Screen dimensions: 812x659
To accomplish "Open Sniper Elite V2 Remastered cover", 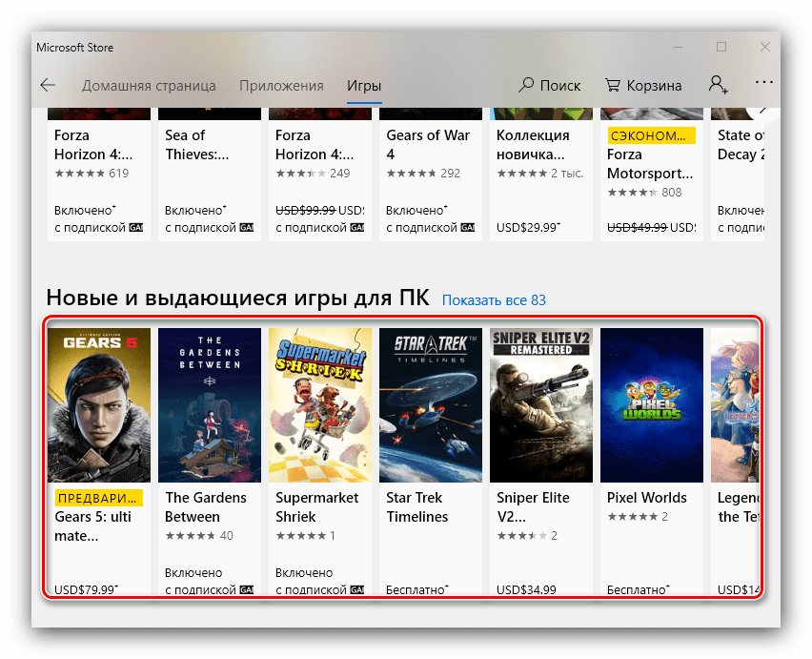I will click(541, 405).
